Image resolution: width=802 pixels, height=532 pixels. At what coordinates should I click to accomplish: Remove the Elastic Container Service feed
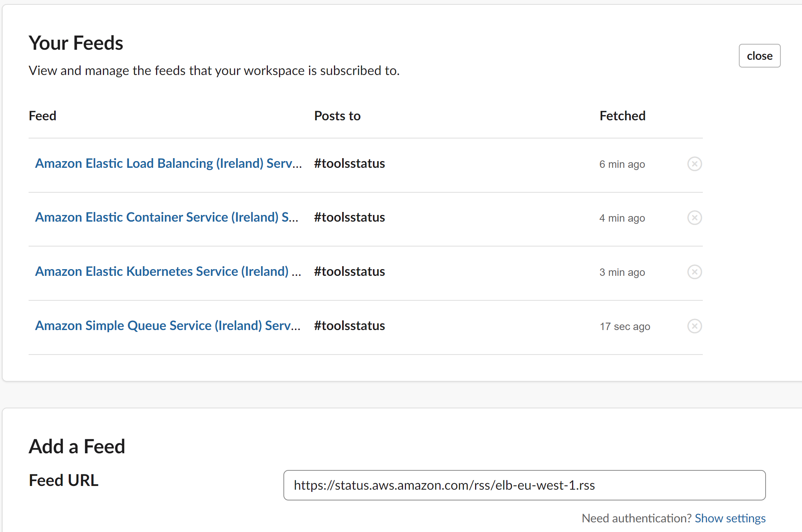pyautogui.click(x=694, y=218)
